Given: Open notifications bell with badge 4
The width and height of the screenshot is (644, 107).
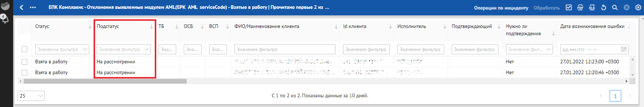Looking at the screenshot, I should coord(5,19).
